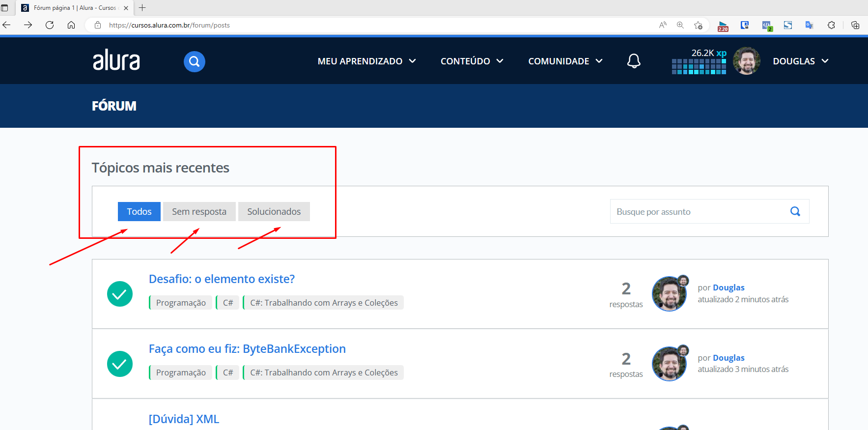This screenshot has height=430, width=868.
Task: Go back with the browser back arrow
Action: [x=7, y=25]
